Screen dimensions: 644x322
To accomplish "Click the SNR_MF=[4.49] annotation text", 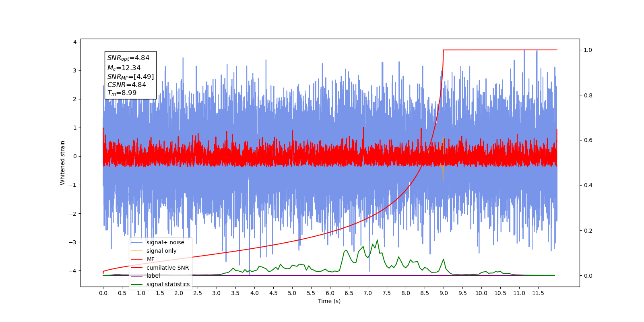I will 130,76.
